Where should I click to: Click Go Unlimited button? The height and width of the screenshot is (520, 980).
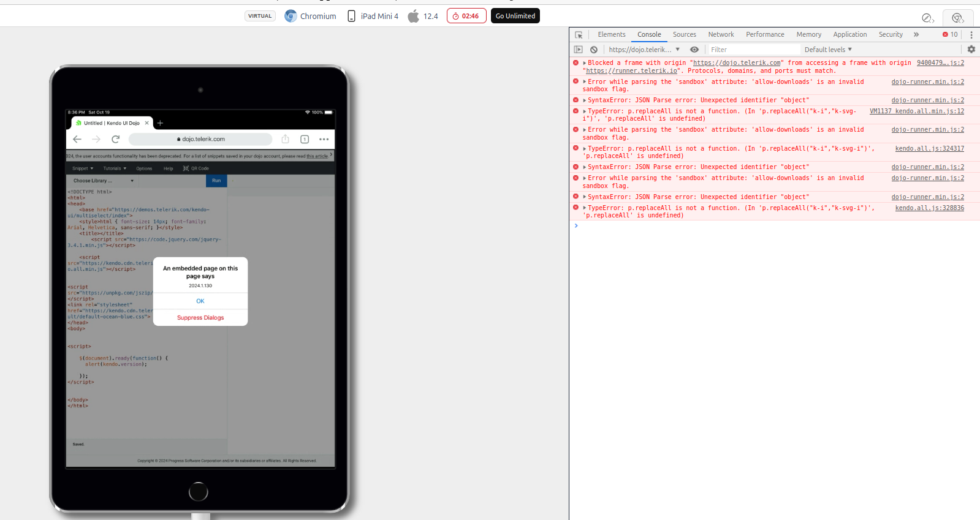515,16
